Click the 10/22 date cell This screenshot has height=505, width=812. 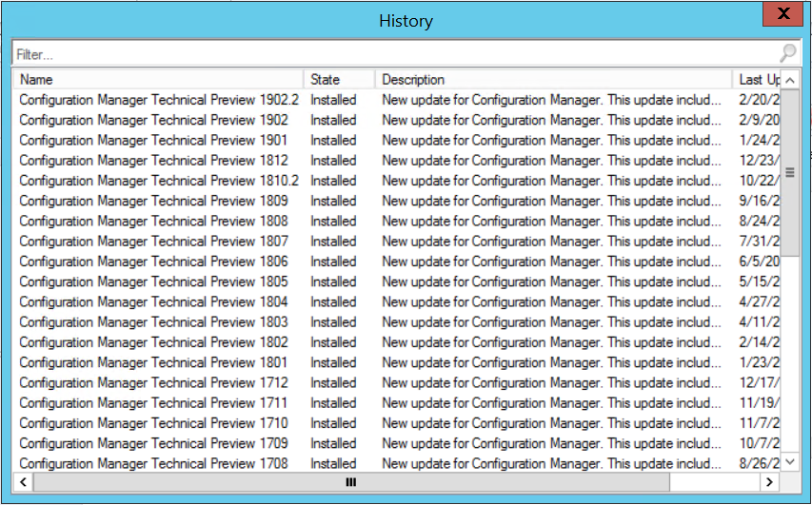tap(760, 181)
